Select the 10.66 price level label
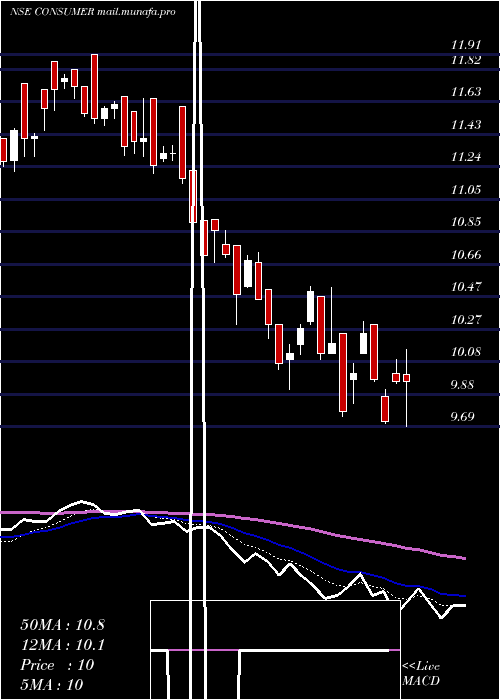The width and height of the screenshot is (500, 700). pos(466,255)
